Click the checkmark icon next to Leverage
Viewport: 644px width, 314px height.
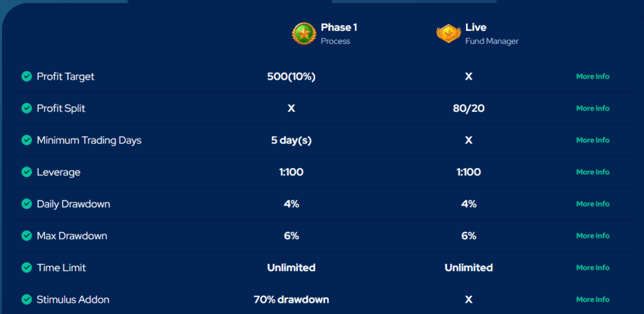point(26,172)
